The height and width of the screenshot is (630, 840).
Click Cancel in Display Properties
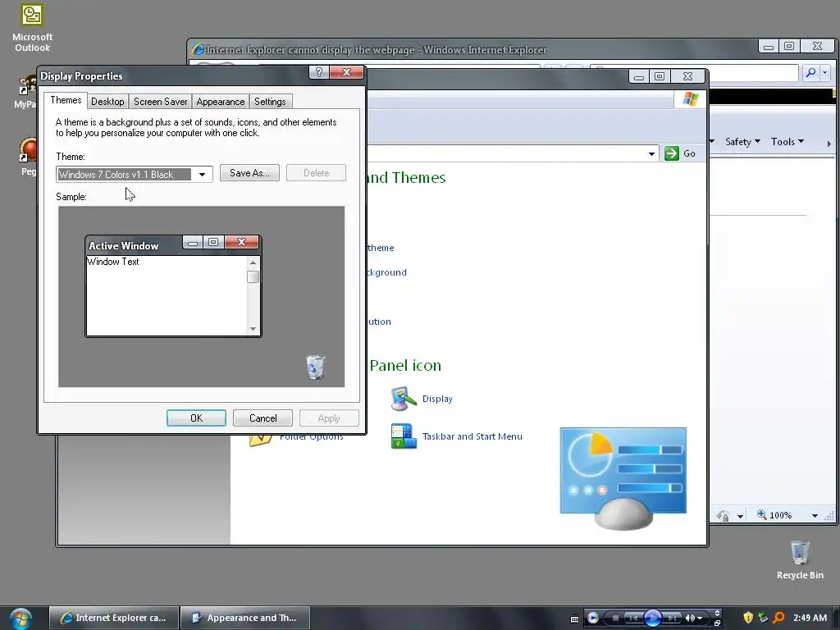[262, 418]
